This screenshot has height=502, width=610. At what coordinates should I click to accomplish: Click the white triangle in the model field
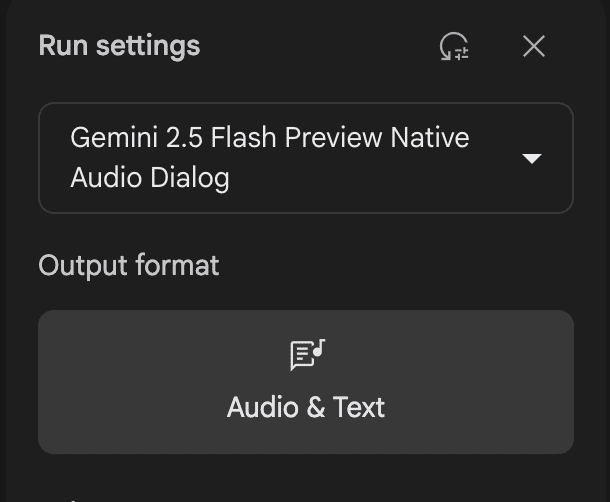pos(532,159)
